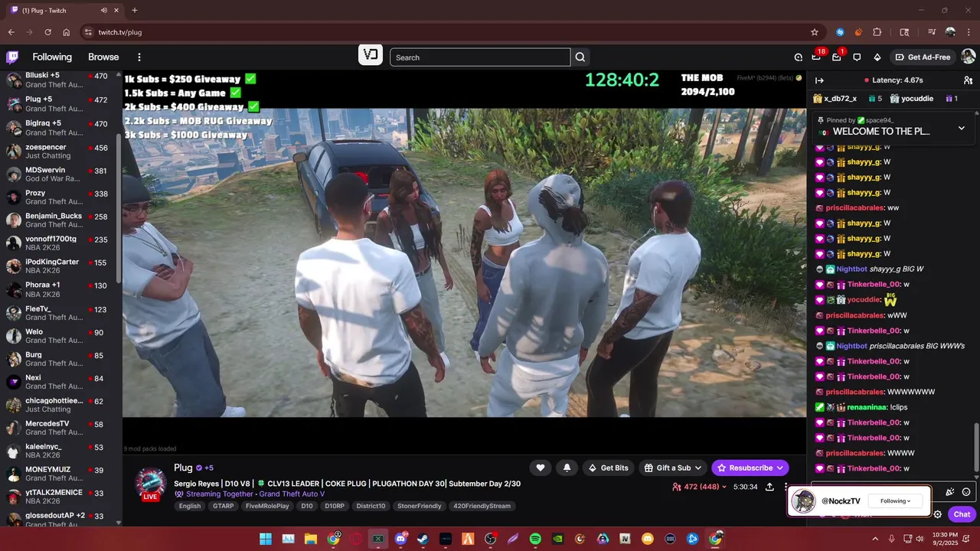Open the emote picker smiley icon
980x551 pixels.
(x=966, y=492)
